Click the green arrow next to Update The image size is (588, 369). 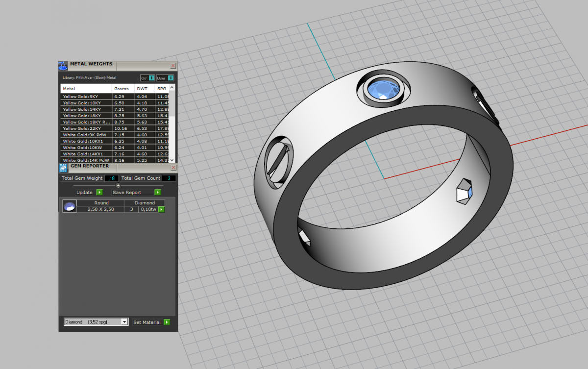tap(99, 193)
